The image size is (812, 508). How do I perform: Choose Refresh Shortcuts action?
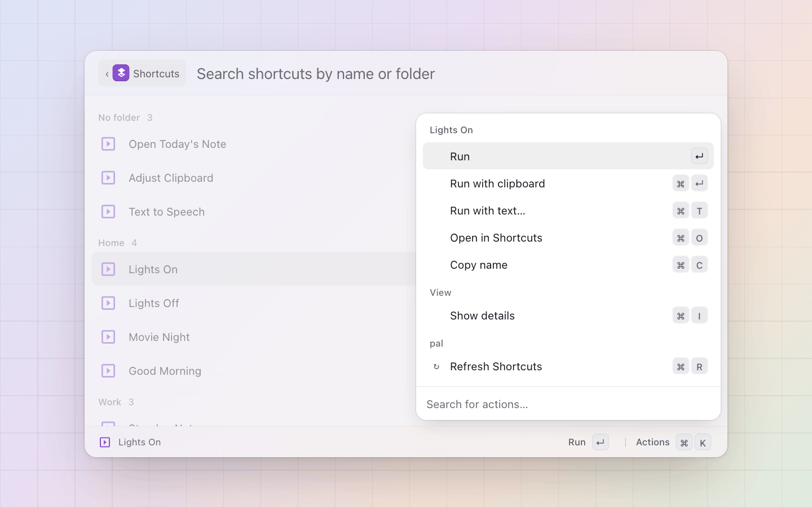[568, 366]
